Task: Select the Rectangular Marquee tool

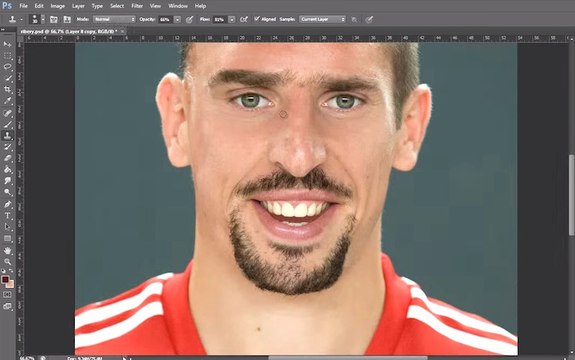Action: 7,56
